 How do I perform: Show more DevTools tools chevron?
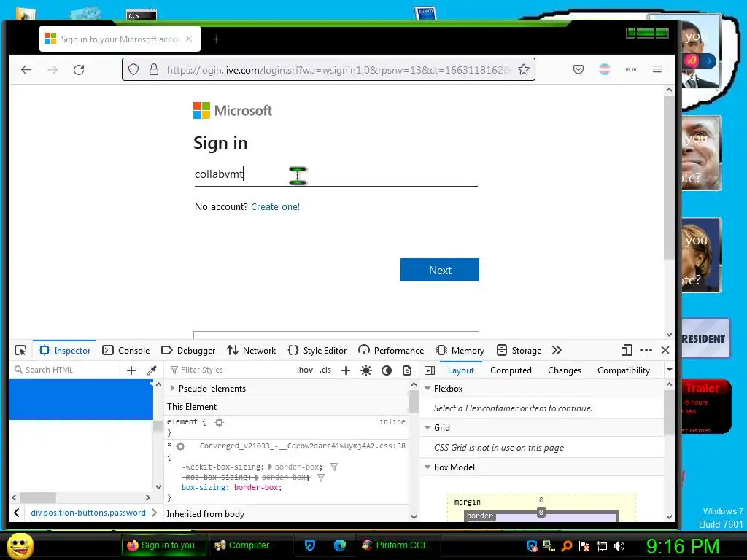tap(557, 351)
